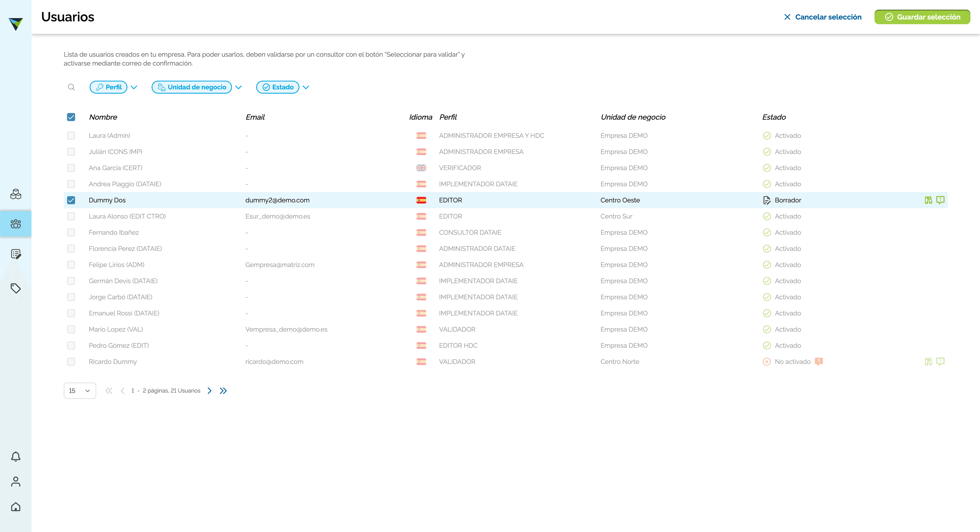980x532 pixels.
Task: Go to previous page arrow
Action: pyautogui.click(x=122, y=391)
